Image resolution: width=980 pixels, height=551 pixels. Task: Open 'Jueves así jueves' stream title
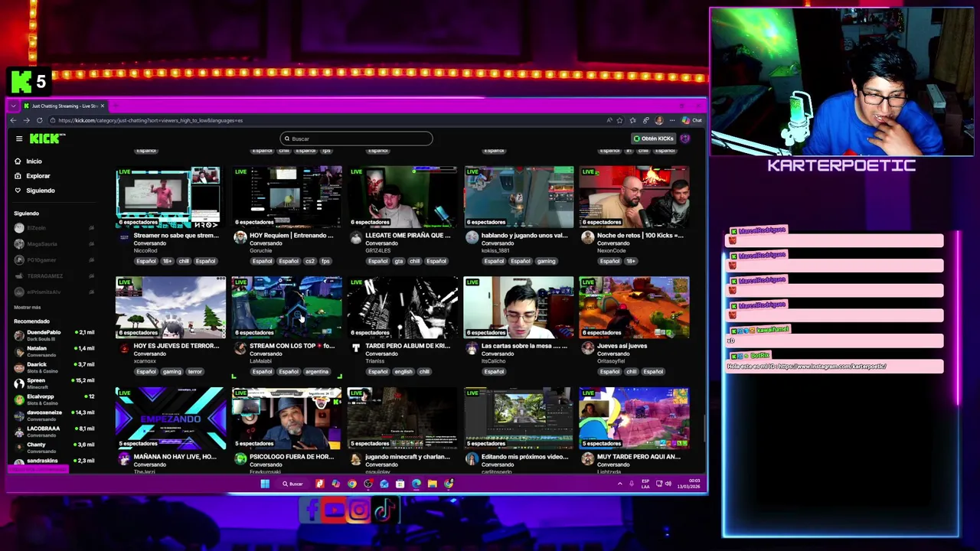[622, 346]
